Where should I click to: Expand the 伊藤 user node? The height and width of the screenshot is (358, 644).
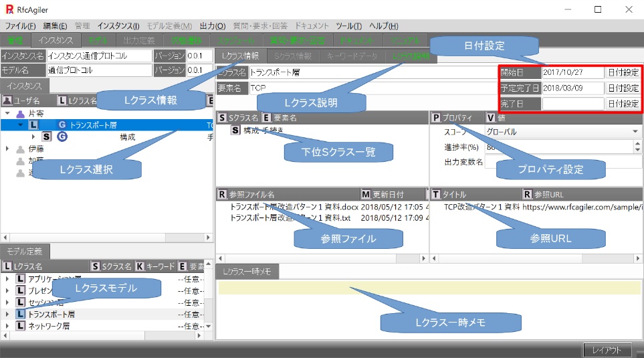[7, 149]
